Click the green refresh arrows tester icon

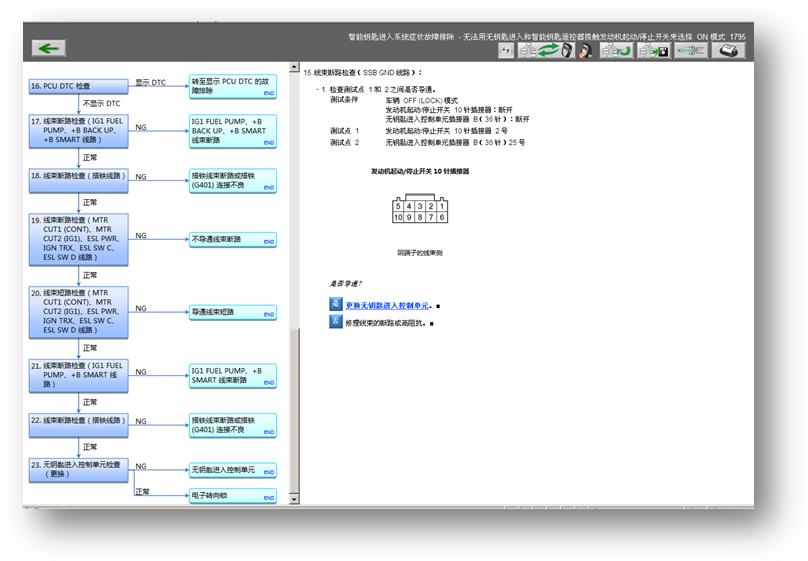coord(546,50)
